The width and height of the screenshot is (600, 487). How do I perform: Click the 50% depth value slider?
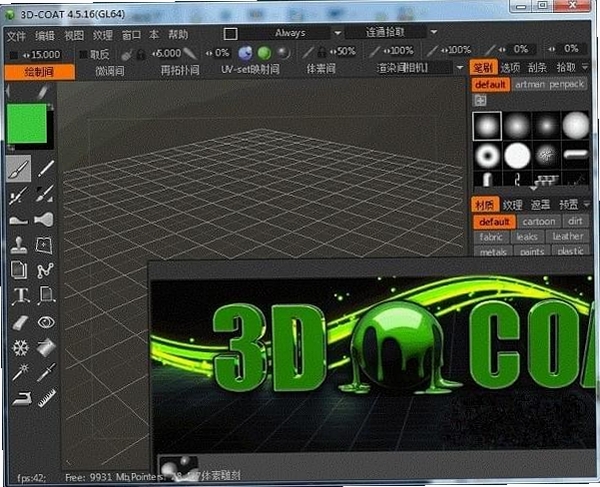pos(343,52)
